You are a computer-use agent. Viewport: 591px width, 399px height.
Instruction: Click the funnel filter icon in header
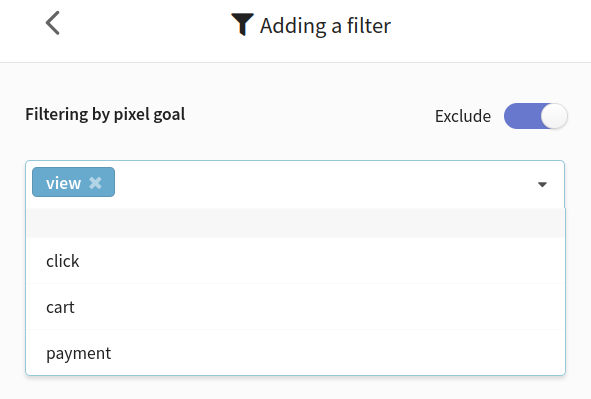click(x=242, y=24)
